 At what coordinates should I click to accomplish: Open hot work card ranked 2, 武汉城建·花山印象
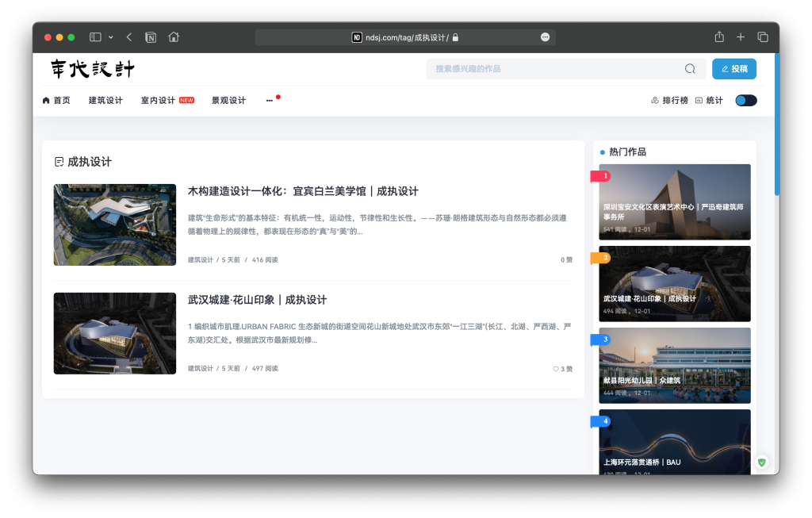coord(675,284)
